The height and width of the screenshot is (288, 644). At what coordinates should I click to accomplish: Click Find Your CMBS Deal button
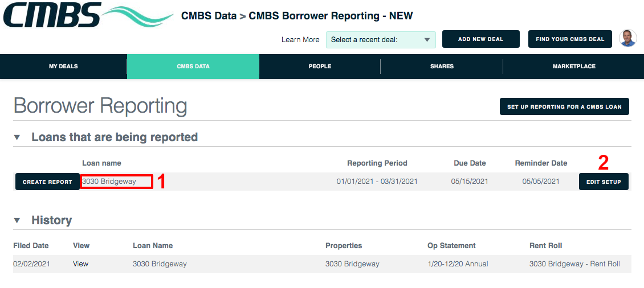(x=570, y=39)
